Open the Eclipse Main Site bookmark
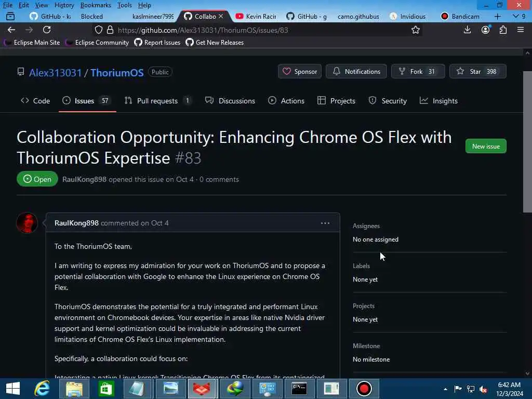The height and width of the screenshot is (399, 532). [32, 43]
